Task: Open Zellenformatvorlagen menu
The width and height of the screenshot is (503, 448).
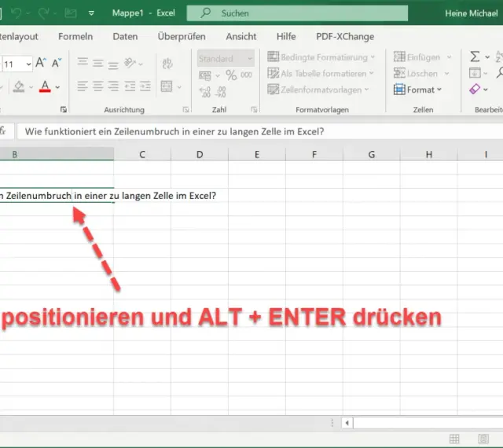Action: [318, 90]
